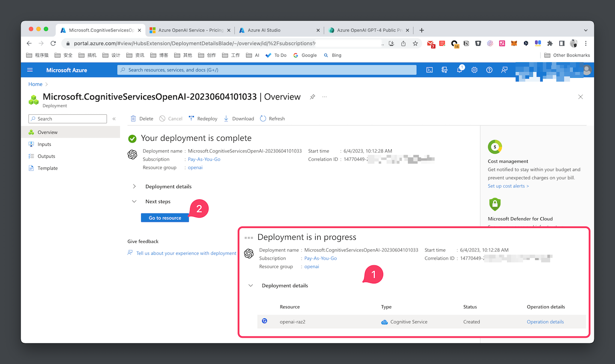Toggle the browser side panel
The height and width of the screenshot is (364, 615).
(562, 43)
